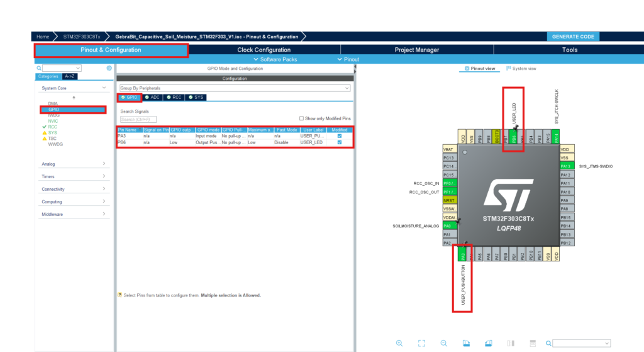Select pin PC13 on the chip

pyautogui.click(x=449, y=158)
